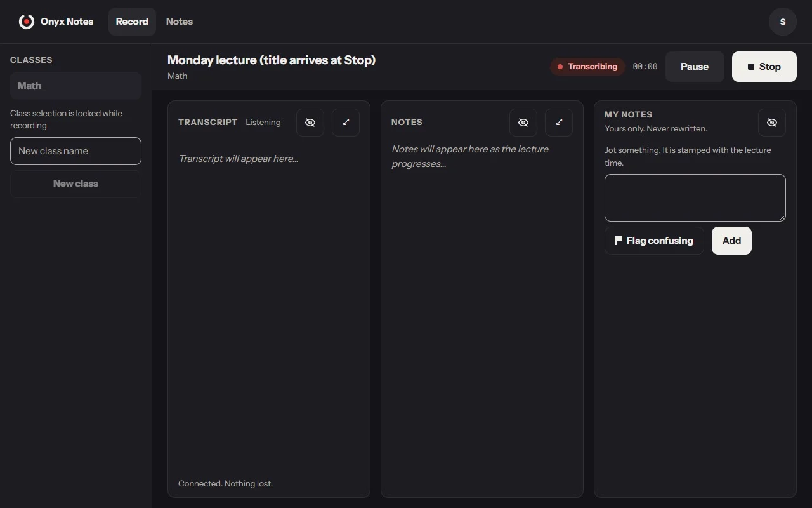Click the NOTES panel heading
812x508 pixels.
407,123
